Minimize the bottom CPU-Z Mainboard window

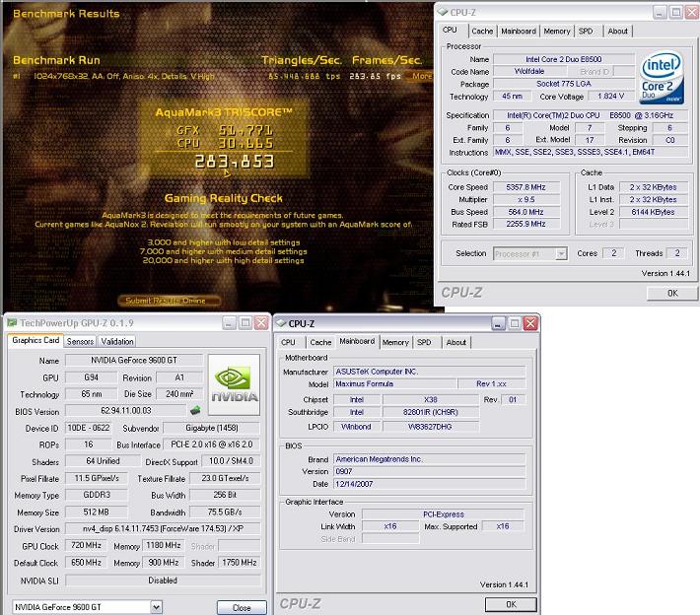tap(498, 323)
